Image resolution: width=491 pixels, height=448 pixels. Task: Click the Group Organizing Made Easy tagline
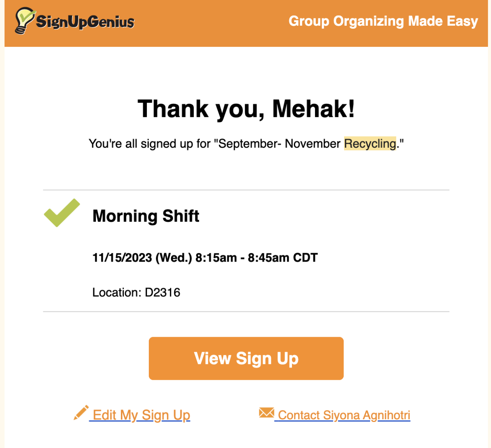[x=383, y=21]
